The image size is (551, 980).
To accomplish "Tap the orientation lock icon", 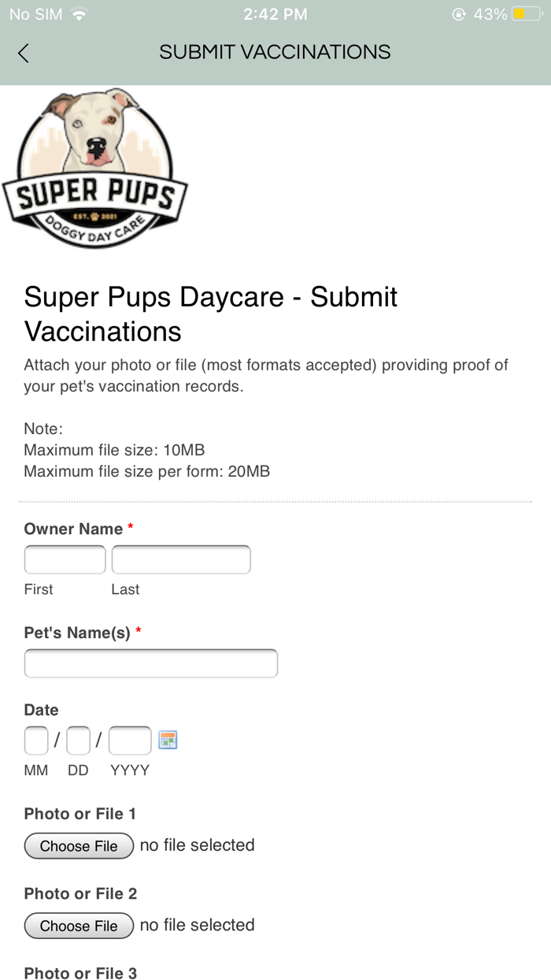I will coord(459,13).
